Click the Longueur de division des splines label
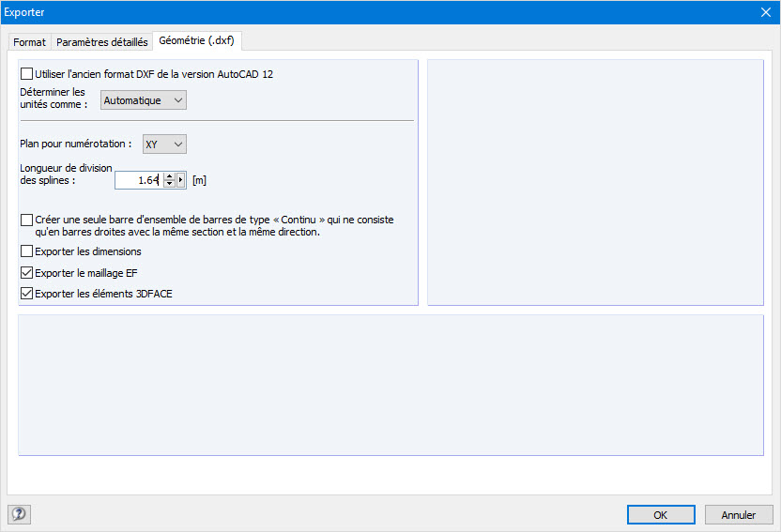This screenshot has width=781, height=532. pyautogui.click(x=66, y=175)
